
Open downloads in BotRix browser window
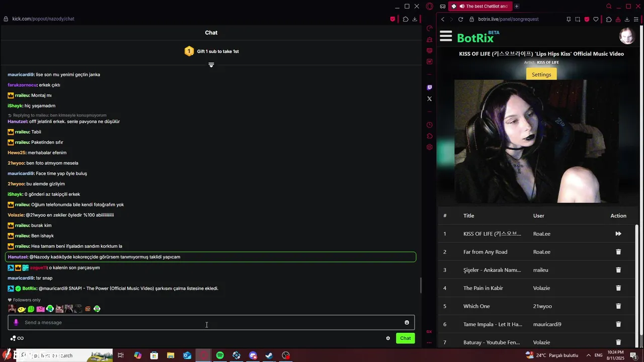tap(627, 19)
